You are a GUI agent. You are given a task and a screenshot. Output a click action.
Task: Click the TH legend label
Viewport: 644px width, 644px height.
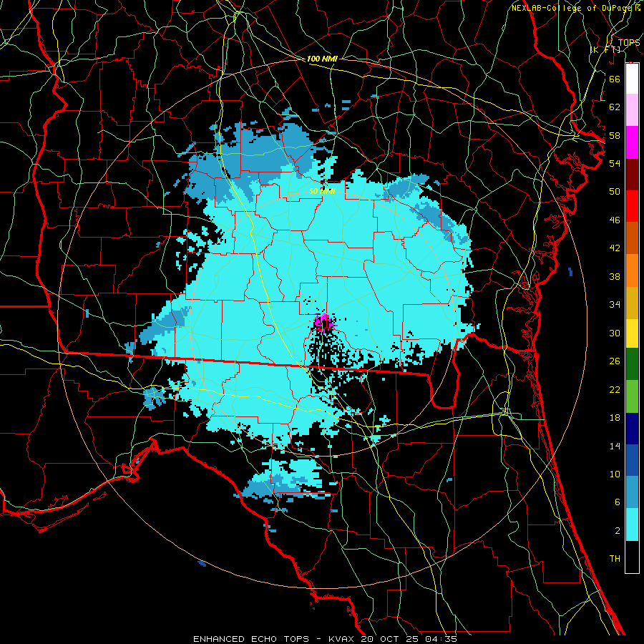pos(615,559)
